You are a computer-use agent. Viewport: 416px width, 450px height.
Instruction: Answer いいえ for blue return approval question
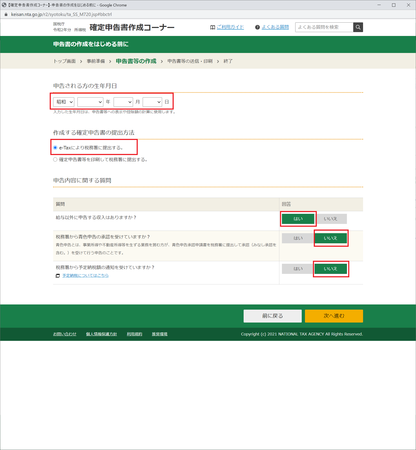[x=330, y=238]
